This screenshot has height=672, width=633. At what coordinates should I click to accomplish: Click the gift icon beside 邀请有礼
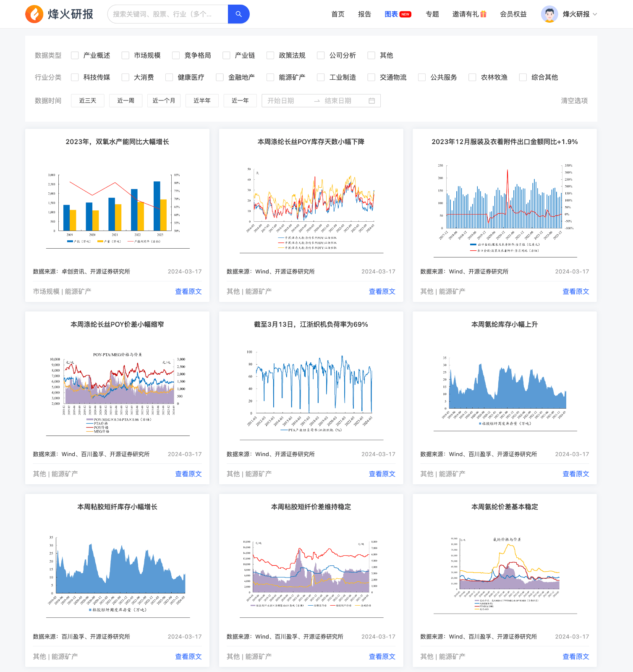coord(483,14)
